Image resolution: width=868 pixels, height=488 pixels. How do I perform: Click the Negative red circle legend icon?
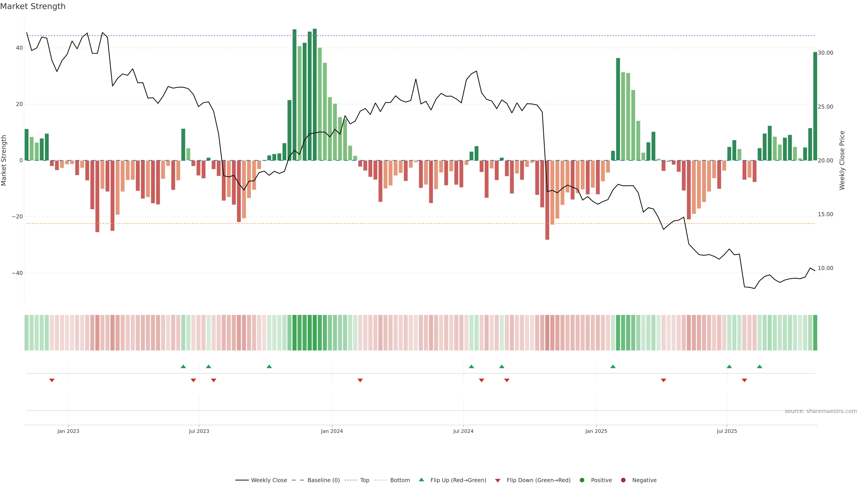623,480
